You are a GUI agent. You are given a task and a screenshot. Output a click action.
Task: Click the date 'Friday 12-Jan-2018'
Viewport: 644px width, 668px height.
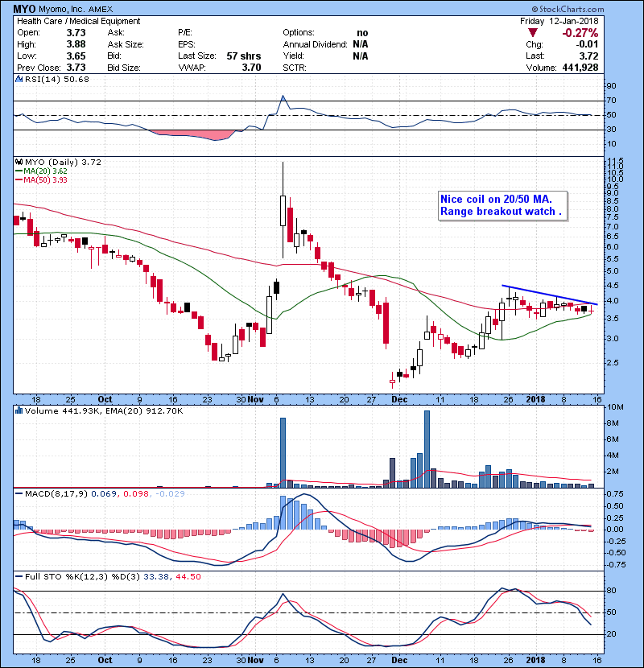point(559,21)
